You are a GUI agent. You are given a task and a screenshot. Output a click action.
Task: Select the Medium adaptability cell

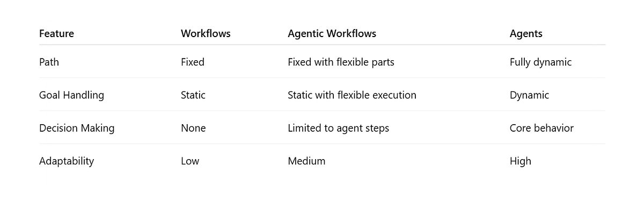[x=306, y=161]
